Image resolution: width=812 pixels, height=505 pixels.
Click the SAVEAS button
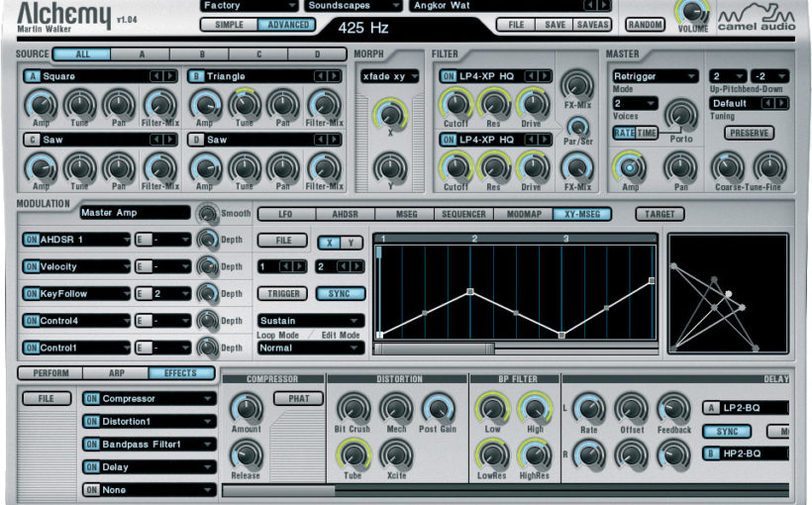click(592, 25)
